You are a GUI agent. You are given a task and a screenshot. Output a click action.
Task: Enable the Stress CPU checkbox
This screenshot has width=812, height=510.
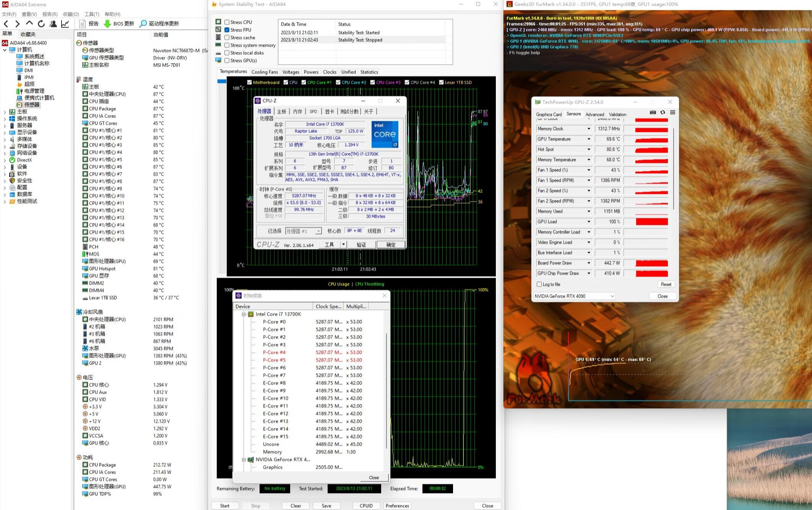click(x=227, y=22)
